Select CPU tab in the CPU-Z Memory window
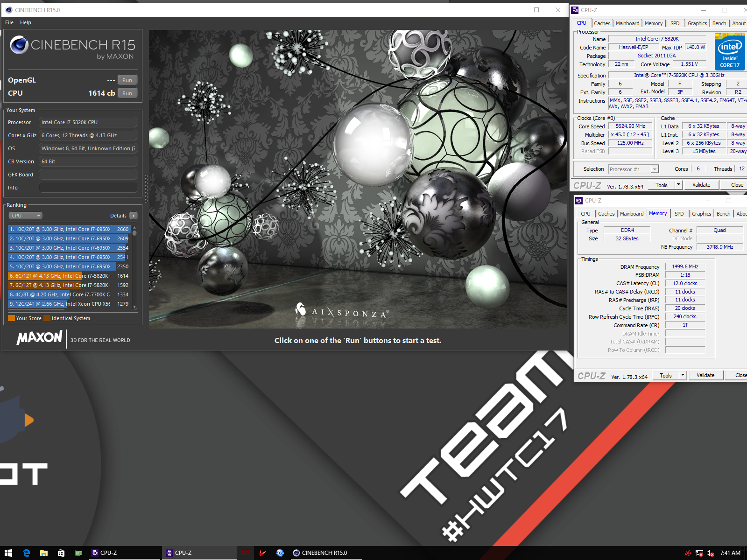Viewport: 747px width, 560px height. click(585, 214)
